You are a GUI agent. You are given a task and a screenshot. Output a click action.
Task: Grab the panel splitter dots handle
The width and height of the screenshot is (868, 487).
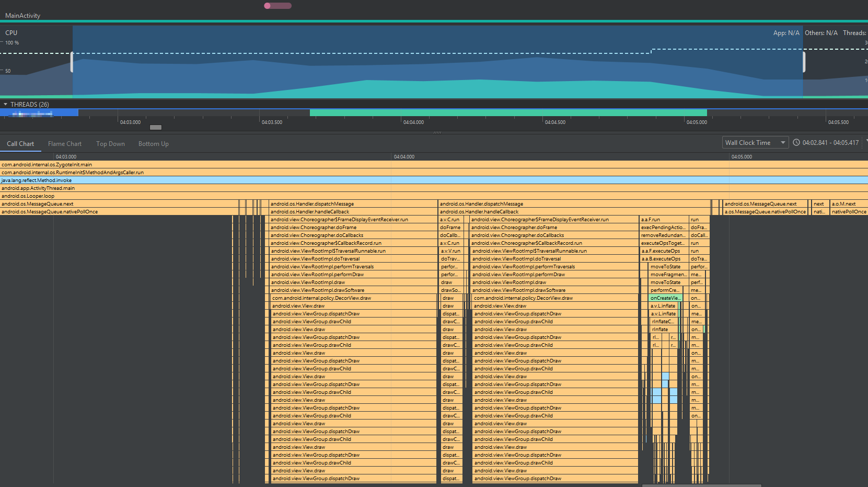437,132
